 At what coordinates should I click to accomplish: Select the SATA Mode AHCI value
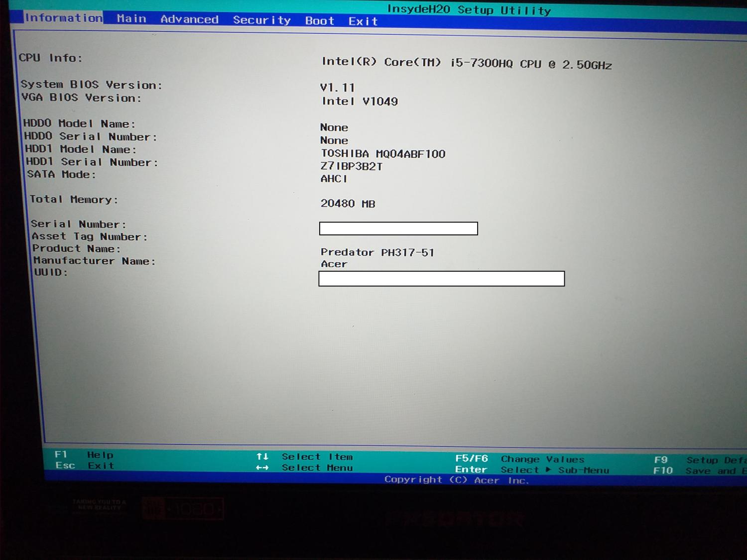click(334, 179)
